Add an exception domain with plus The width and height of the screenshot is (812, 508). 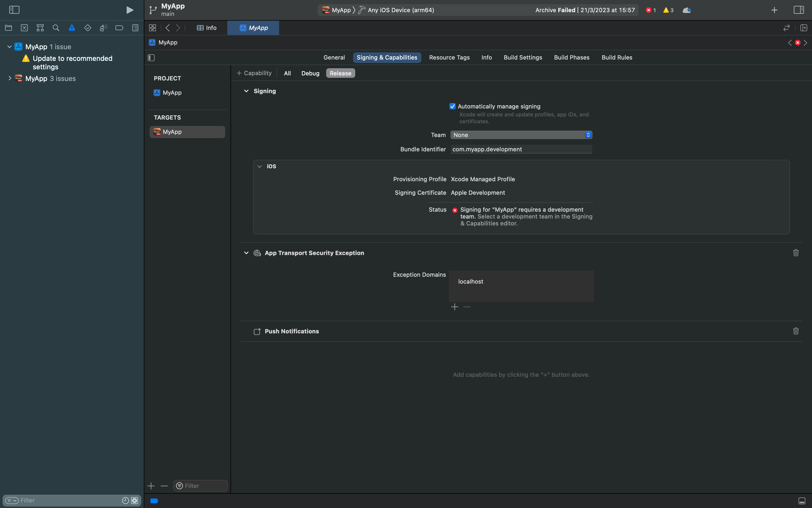click(x=455, y=307)
